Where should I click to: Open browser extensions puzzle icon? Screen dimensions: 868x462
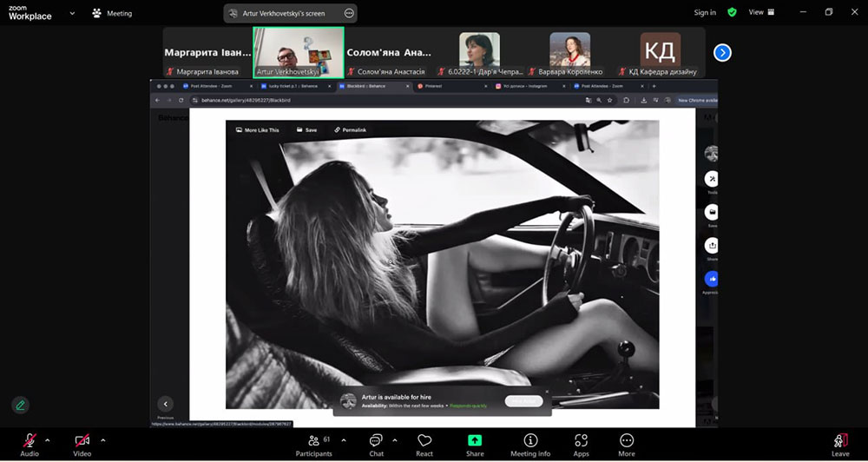click(x=626, y=100)
